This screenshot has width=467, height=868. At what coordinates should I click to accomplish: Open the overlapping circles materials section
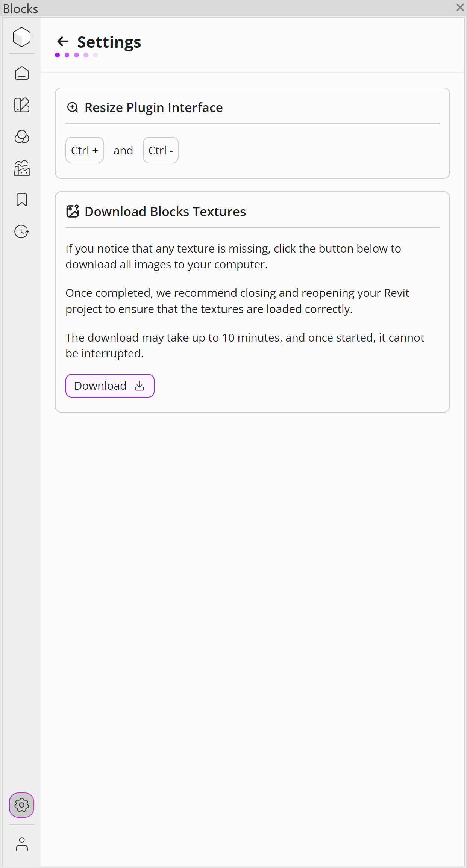[21, 137]
